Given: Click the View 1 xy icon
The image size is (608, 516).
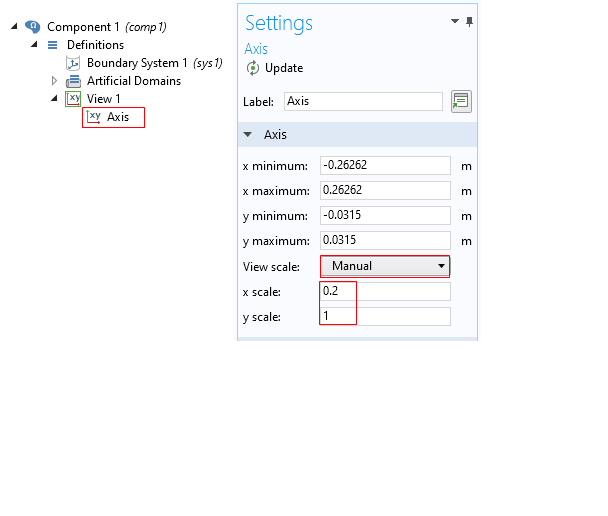Looking at the screenshot, I should tap(73, 99).
